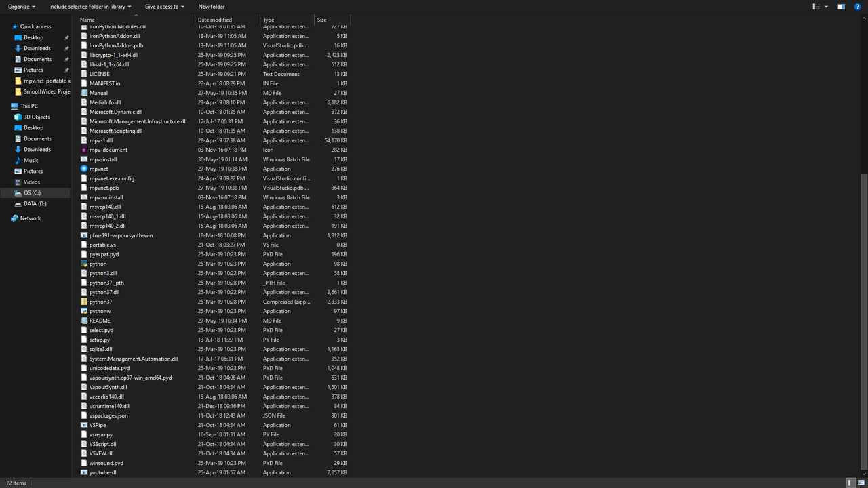Select the Microsoft.Management.Infrastructure.dll file name
868x488 pixels.
tap(138, 121)
